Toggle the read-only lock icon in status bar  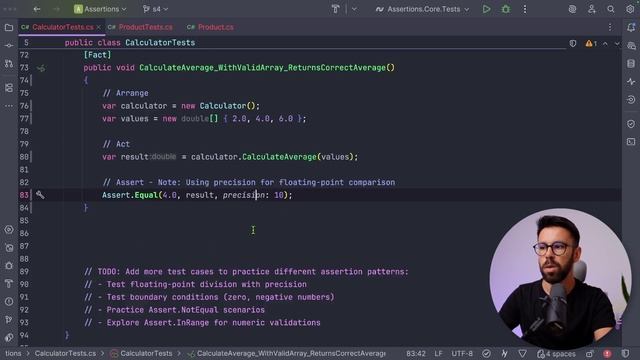pyautogui.click(x=589, y=353)
